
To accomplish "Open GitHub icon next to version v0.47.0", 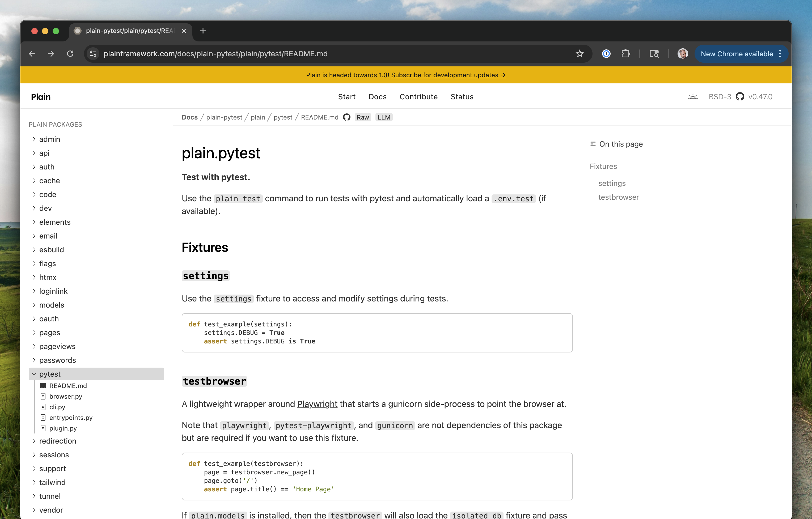I will click(740, 97).
